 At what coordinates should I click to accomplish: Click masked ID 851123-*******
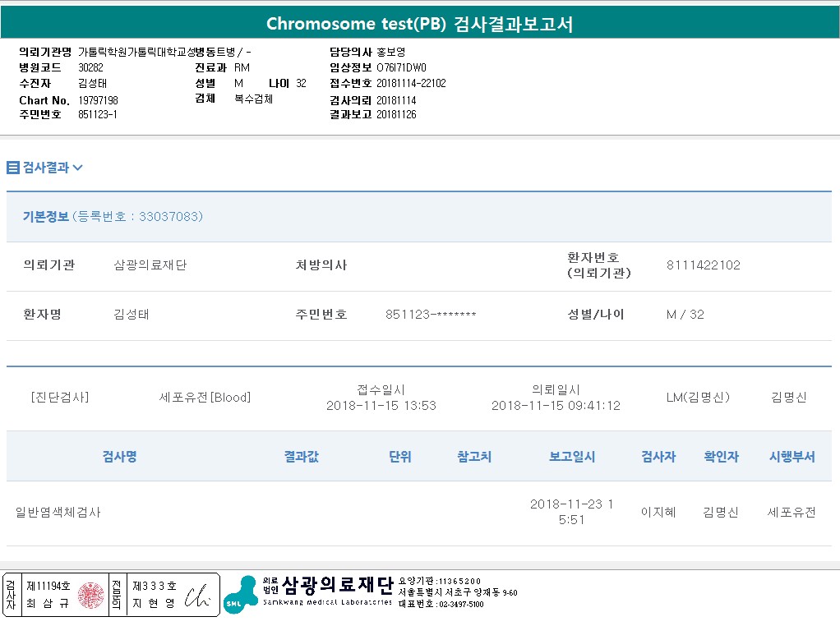(x=431, y=315)
